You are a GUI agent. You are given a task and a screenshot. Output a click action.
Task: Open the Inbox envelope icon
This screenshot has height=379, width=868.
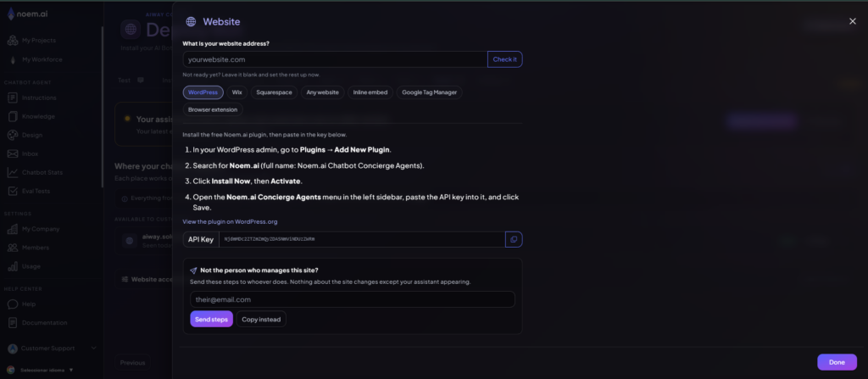[x=12, y=153]
